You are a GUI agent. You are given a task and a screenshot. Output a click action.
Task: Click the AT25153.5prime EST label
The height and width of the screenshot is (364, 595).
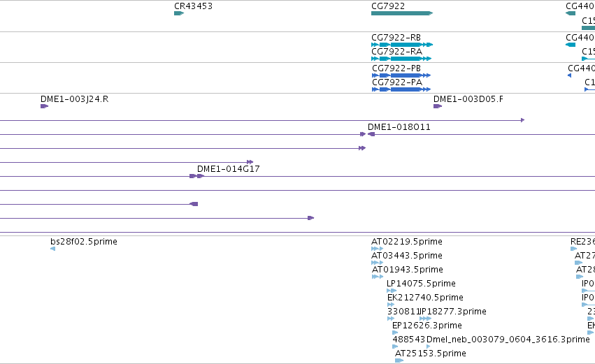(x=431, y=354)
